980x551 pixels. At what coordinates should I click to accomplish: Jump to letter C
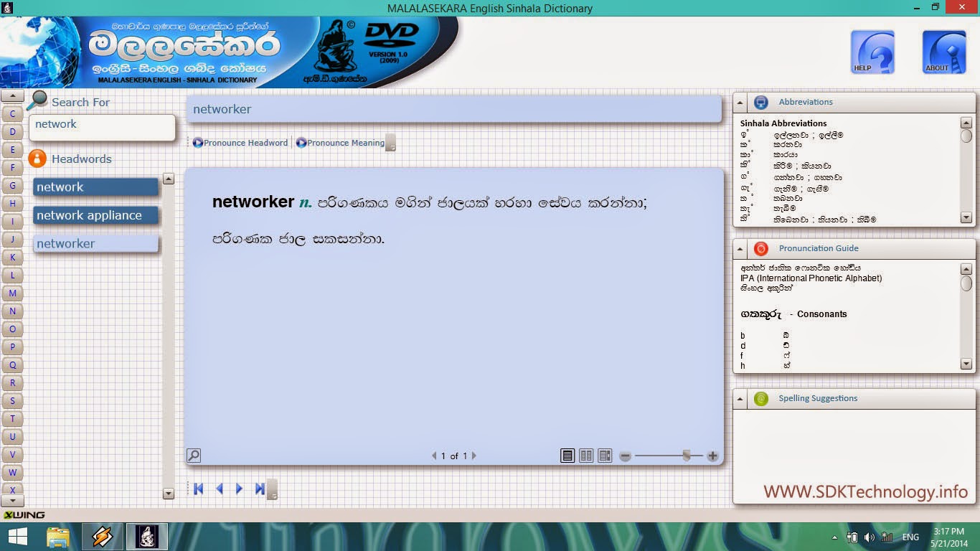[x=12, y=114]
